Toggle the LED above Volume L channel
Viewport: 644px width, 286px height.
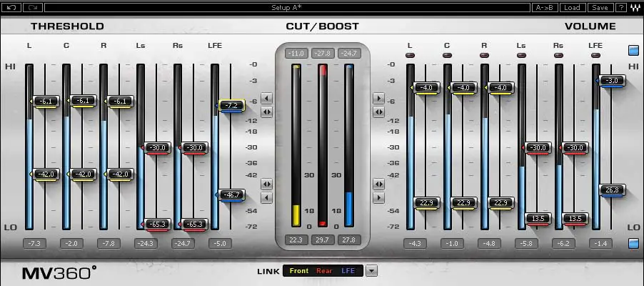[410, 55]
